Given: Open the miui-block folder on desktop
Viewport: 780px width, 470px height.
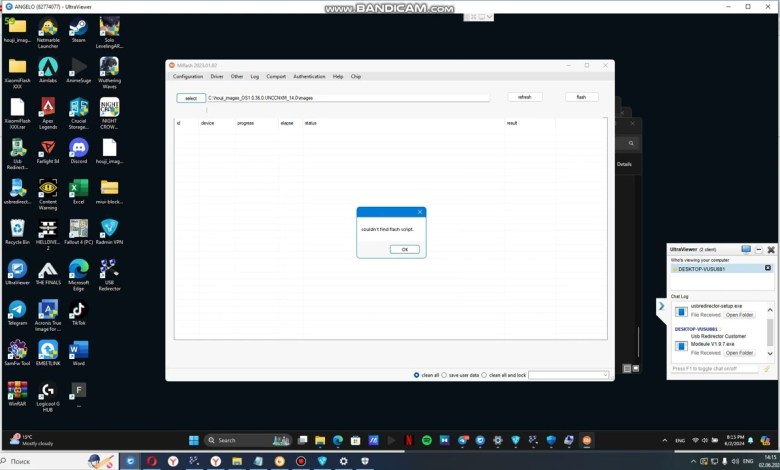Looking at the screenshot, I should click(109, 191).
